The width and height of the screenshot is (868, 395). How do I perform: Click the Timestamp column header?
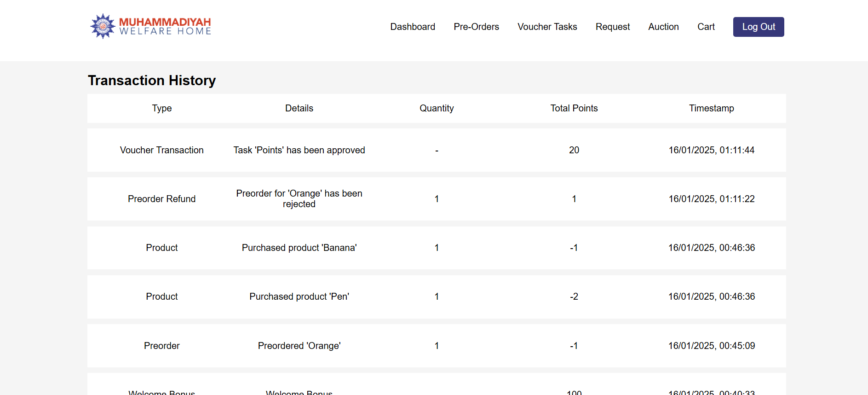coord(711,108)
